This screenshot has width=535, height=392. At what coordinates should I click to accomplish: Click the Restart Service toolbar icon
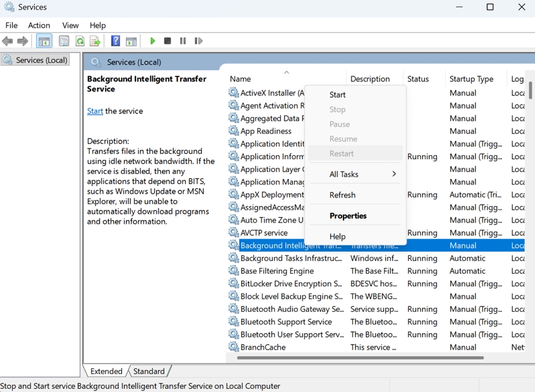click(x=199, y=41)
